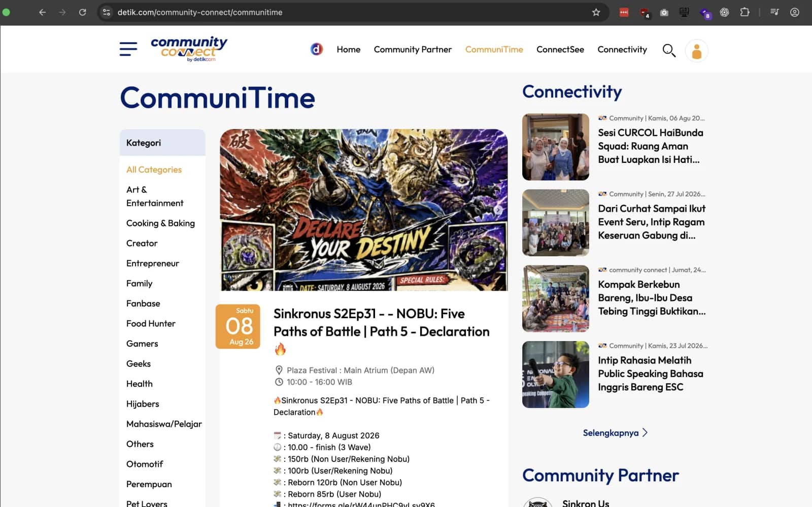Click the Community Connect logo
Screen dimensions: 812x507
(x=189, y=49)
